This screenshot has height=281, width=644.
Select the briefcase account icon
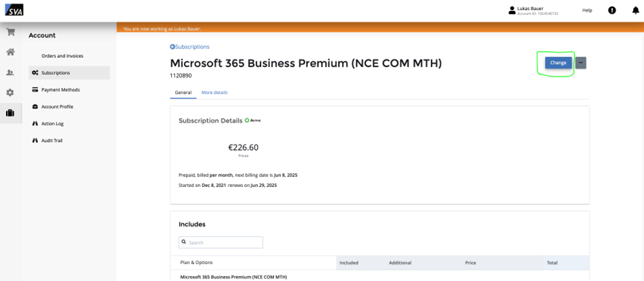click(10, 113)
